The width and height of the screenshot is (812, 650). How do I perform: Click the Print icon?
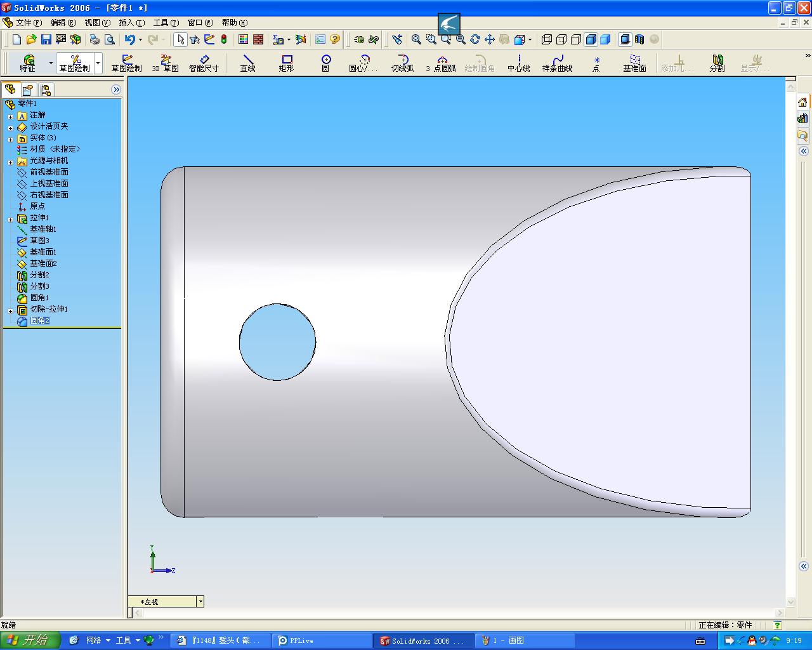click(x=95, y=39)
